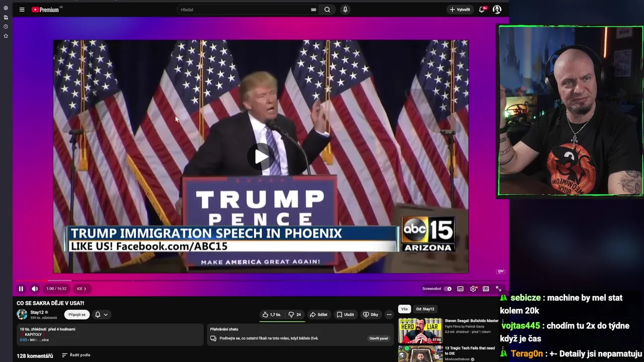The width and height of the screenshot is (644, 362).
Task: Seek on the red video progress bar
Action: coord(261,281)
